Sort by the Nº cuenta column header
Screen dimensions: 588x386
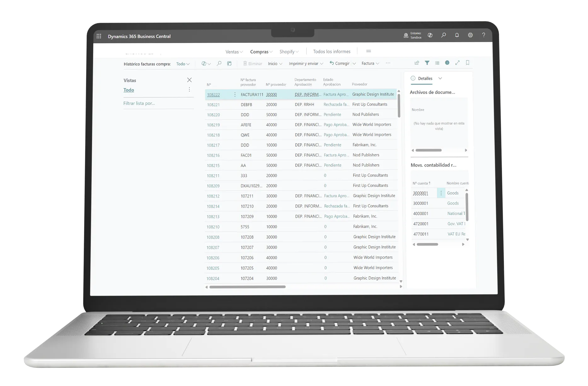(421, 183)
